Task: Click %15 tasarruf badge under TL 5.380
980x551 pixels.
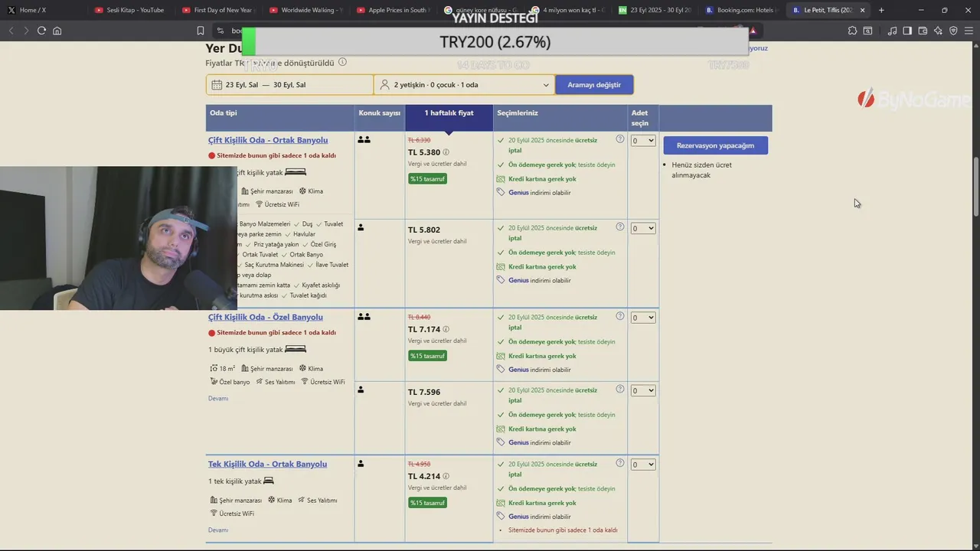Action: click(427, 179)
